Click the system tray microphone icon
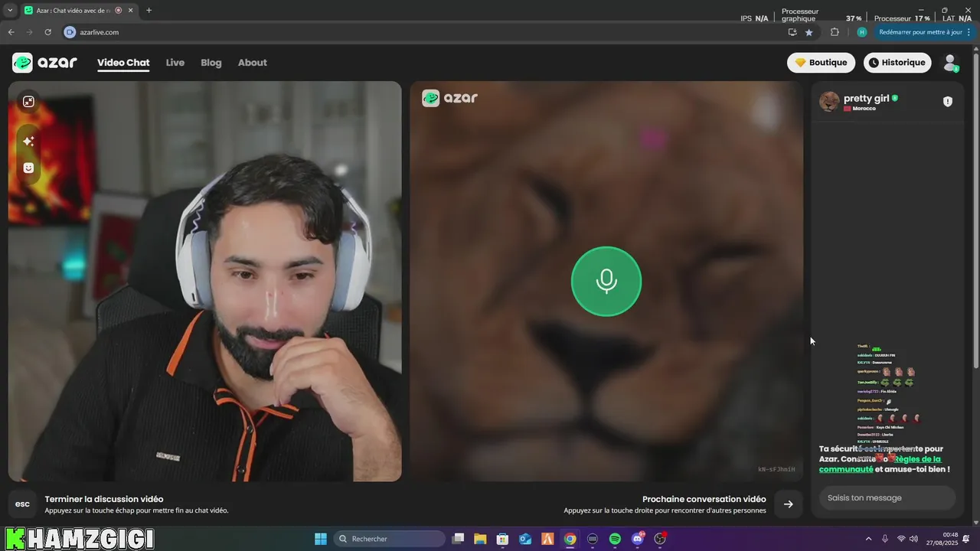Image resolution: width=980 pixels, height=551 pixels. coord(885,539)
